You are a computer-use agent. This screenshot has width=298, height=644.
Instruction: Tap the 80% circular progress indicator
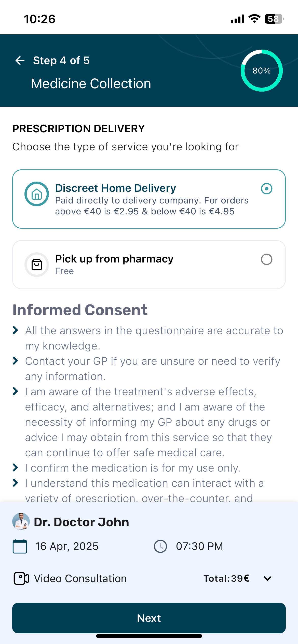262,70
